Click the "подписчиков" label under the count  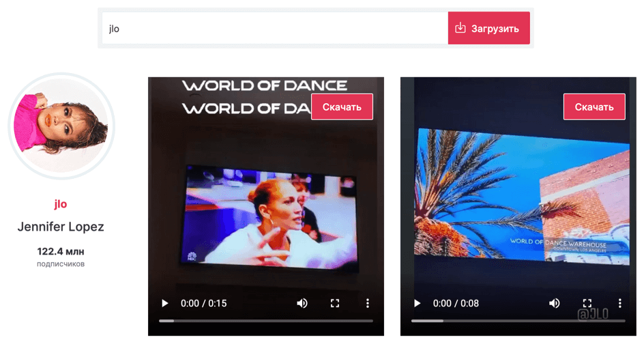pos(60,264)
